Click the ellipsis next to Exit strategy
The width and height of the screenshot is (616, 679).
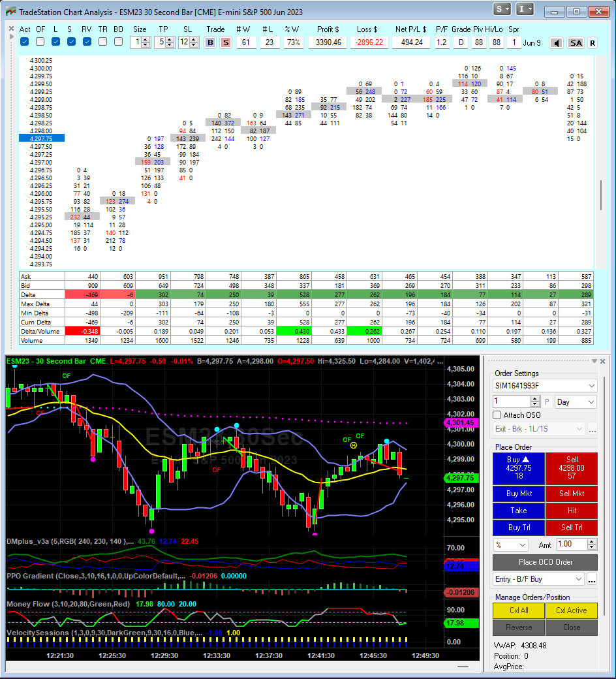tap(593, 429)
